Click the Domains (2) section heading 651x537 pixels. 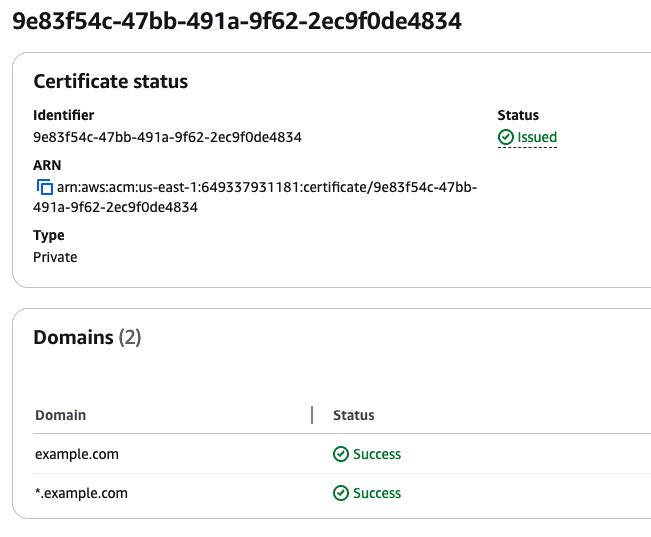click(x=87, y=337)
